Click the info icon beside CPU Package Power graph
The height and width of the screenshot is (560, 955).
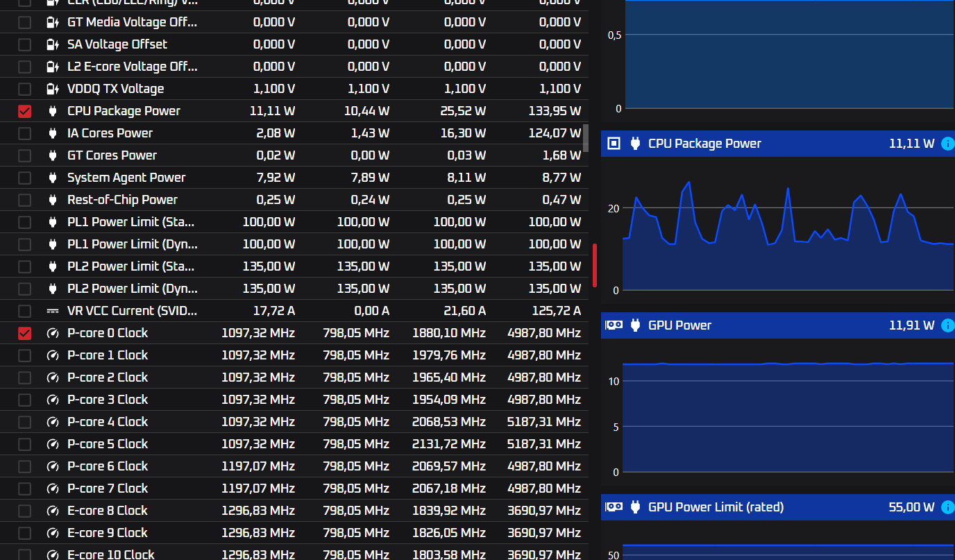pos(947,144)
